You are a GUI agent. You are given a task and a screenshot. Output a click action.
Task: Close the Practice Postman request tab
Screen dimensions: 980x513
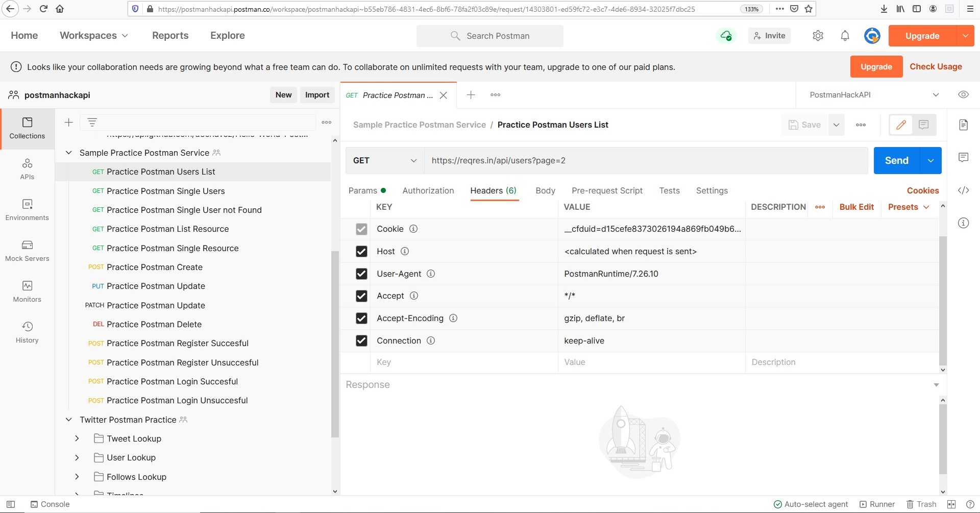(444, 95)
